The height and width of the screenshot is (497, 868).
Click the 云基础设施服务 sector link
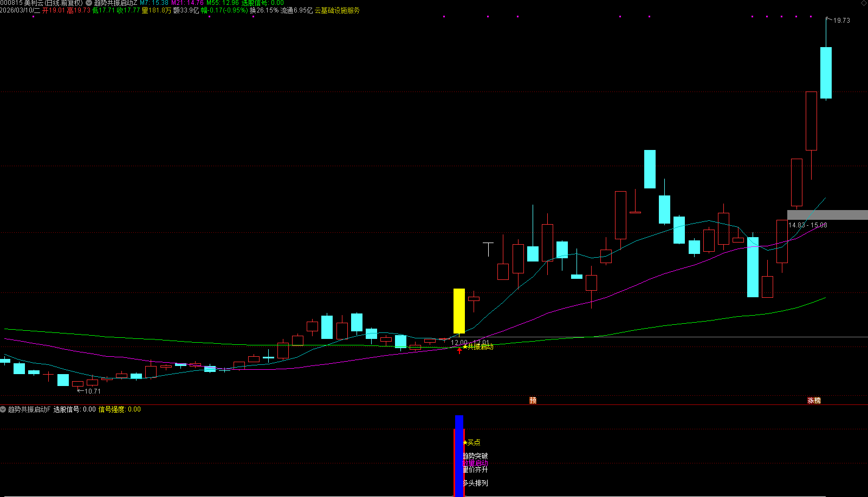click(x=337, y=10)
